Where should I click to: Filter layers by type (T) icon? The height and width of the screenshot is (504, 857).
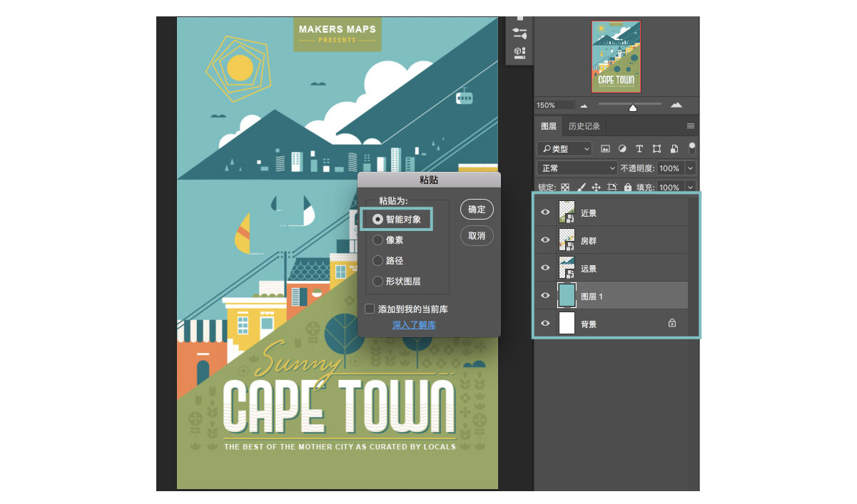(x=639, y=149)
